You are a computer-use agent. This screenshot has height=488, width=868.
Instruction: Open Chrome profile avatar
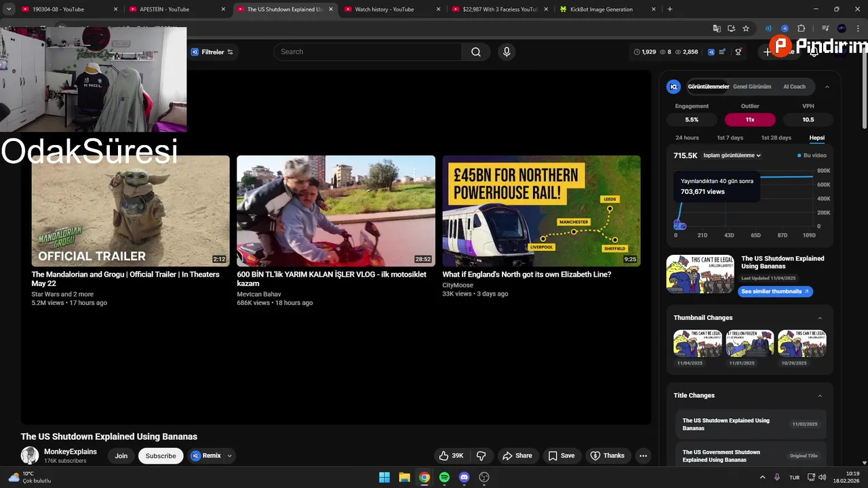tap(842, 28)
